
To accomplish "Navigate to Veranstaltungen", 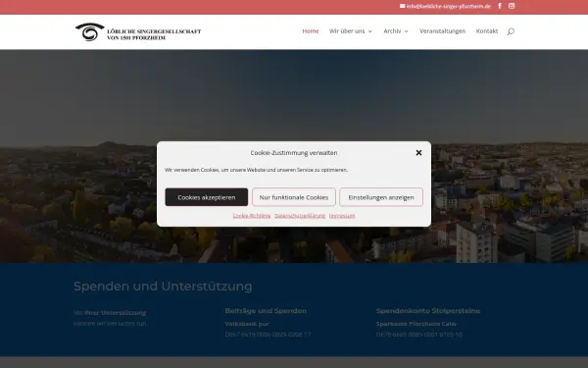I will [x=443, y=31].
